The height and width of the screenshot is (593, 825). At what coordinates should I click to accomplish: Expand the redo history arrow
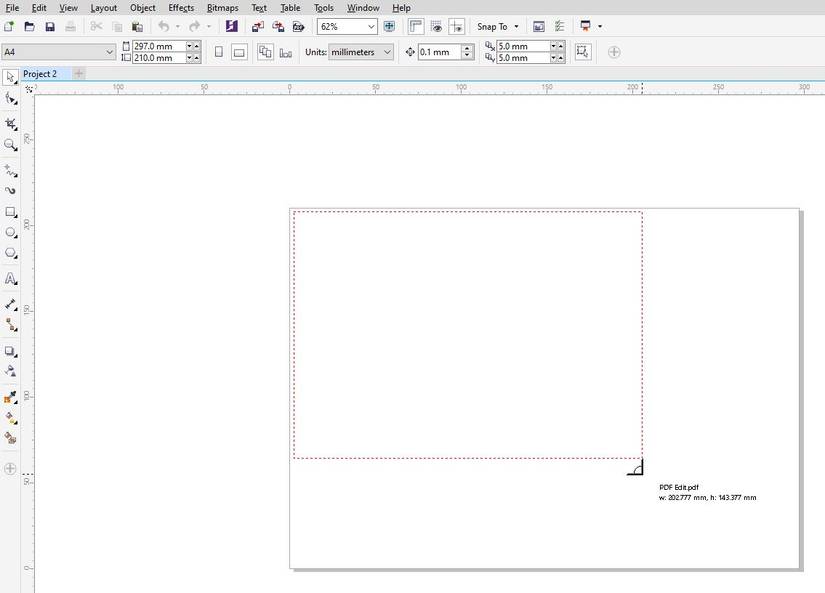click(x=209, y=26)
